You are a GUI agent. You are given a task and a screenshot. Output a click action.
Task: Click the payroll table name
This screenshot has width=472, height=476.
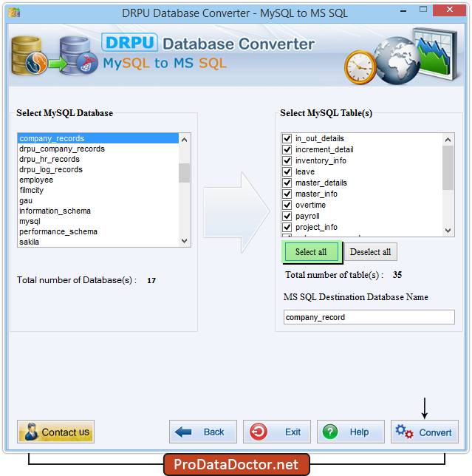pos(307,216)
